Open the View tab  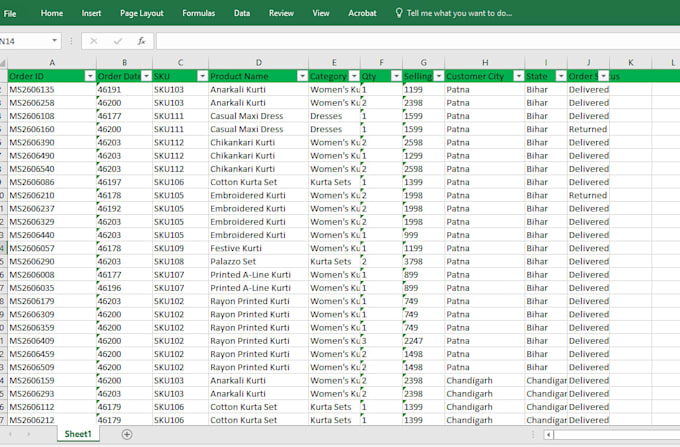(x=321, y=13)
